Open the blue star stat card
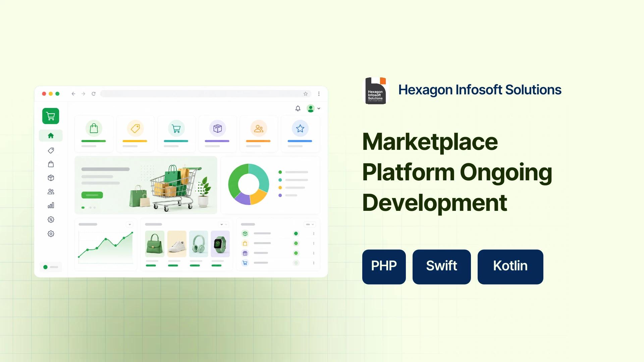The image size is (644, 362). click(300, 134)
